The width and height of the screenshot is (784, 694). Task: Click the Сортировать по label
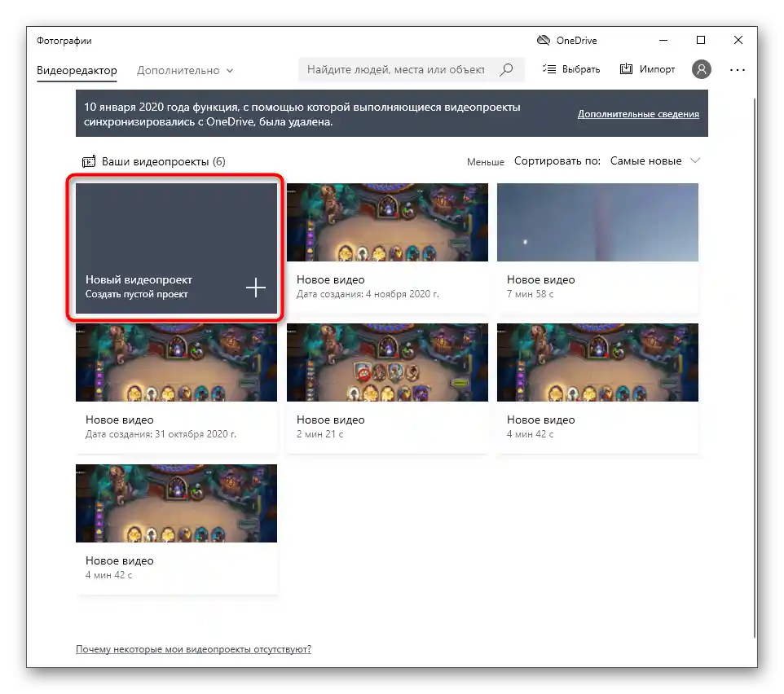[557, 161]
